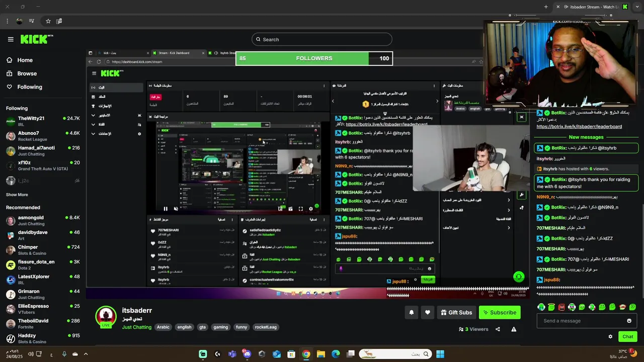Toggle stream notifications bell button

pyautogui.click(x=412, y=312)
